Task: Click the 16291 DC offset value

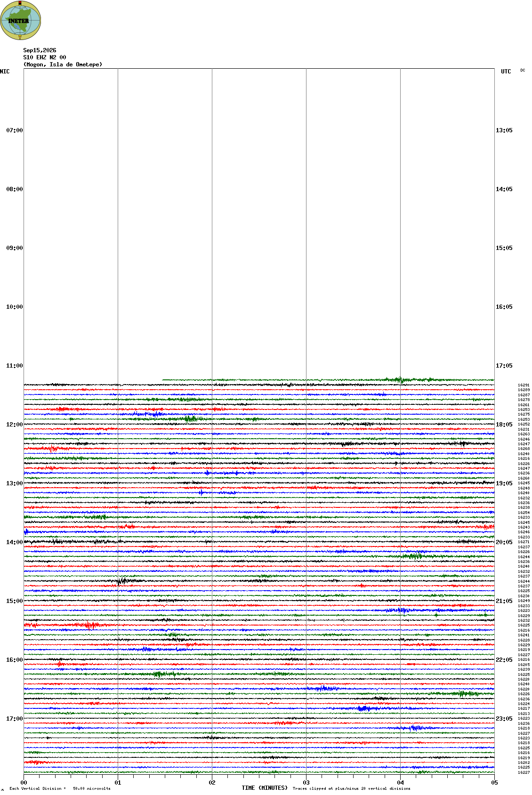Action: (524, 385)
